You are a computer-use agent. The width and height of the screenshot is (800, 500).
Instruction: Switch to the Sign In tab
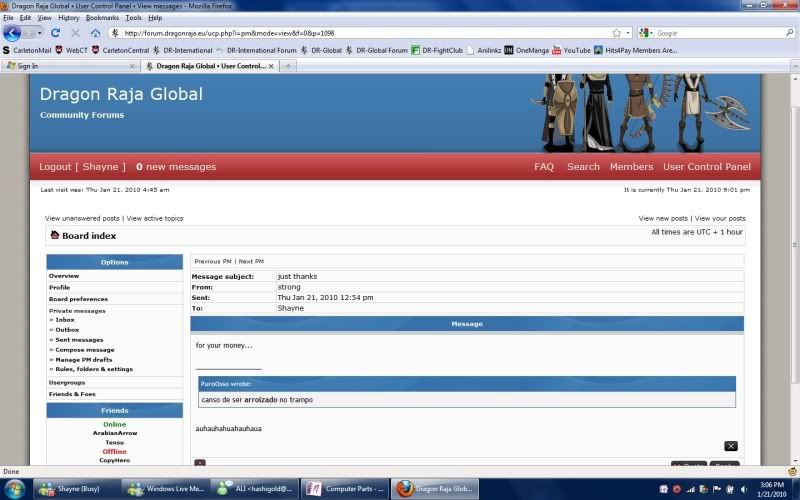[x=70, y=66]
